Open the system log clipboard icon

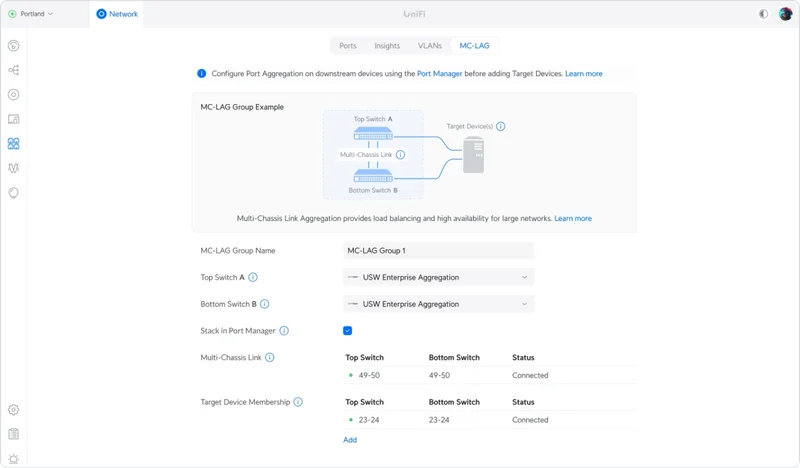coord(14,434)
